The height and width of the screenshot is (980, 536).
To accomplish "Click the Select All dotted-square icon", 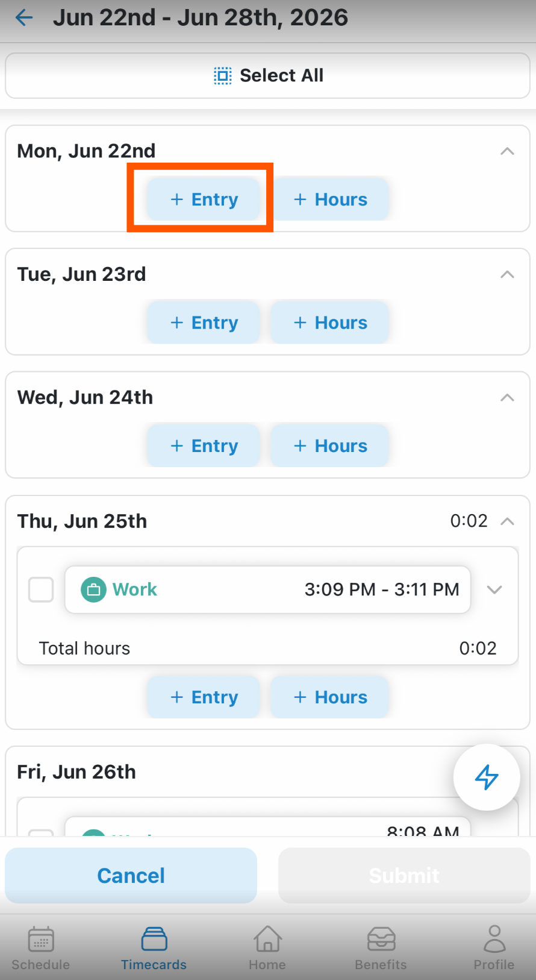I will [x=223, y=75].
